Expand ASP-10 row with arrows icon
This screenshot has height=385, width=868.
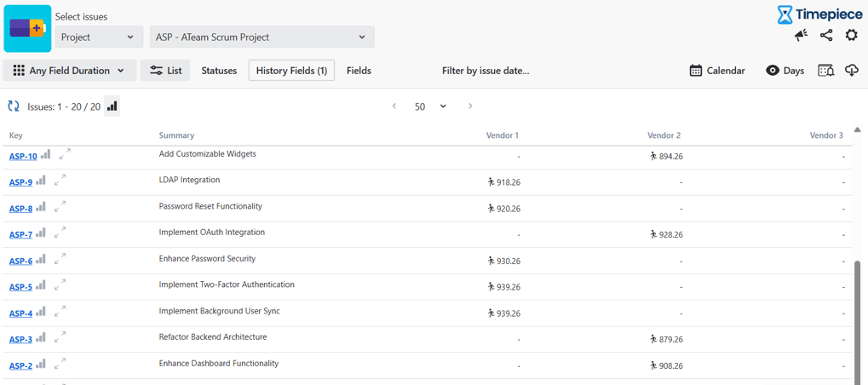(66, 154)
